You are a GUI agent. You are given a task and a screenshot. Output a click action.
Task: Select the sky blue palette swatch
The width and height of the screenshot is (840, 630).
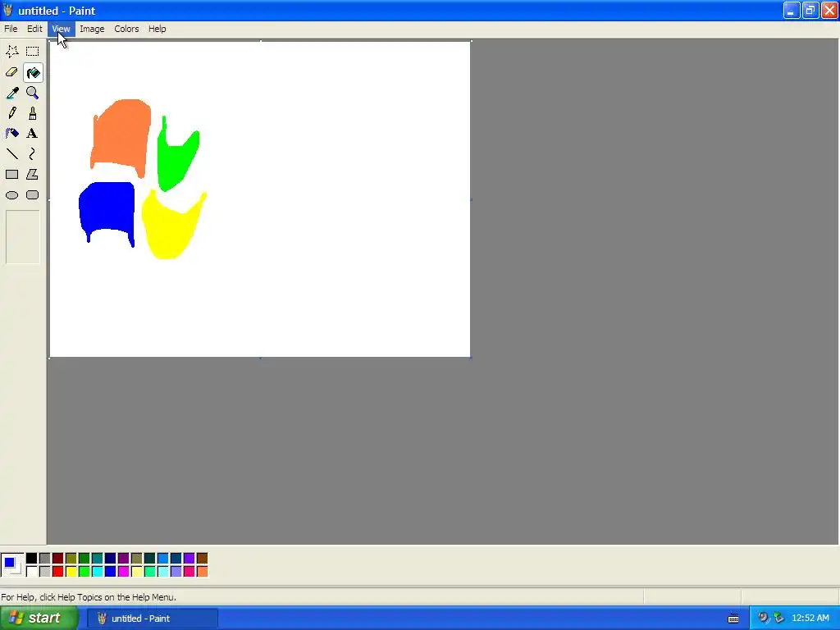click(x=163, y=558)
